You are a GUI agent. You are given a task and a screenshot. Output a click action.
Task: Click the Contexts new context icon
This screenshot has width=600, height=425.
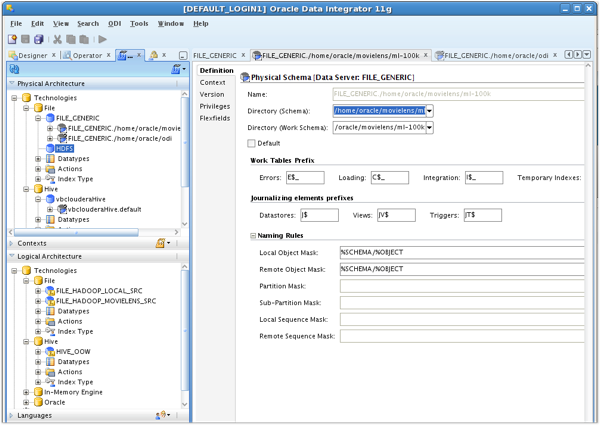(162, 243)
